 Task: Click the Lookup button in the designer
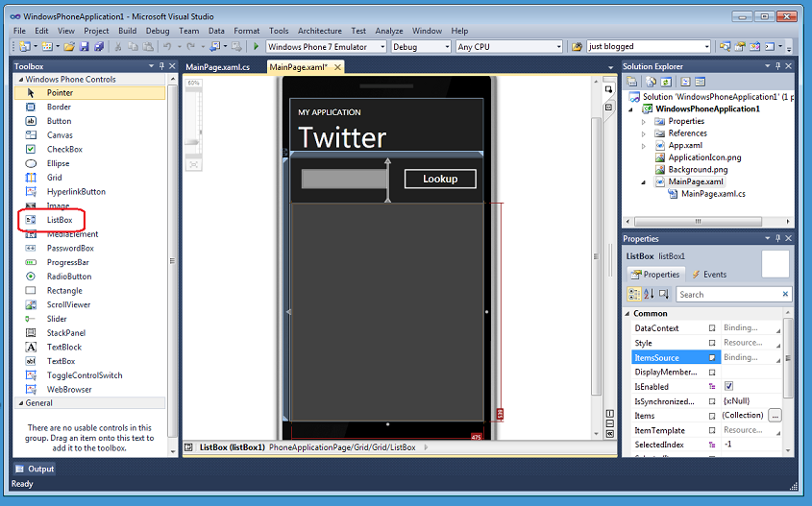(x=440, y=179)
